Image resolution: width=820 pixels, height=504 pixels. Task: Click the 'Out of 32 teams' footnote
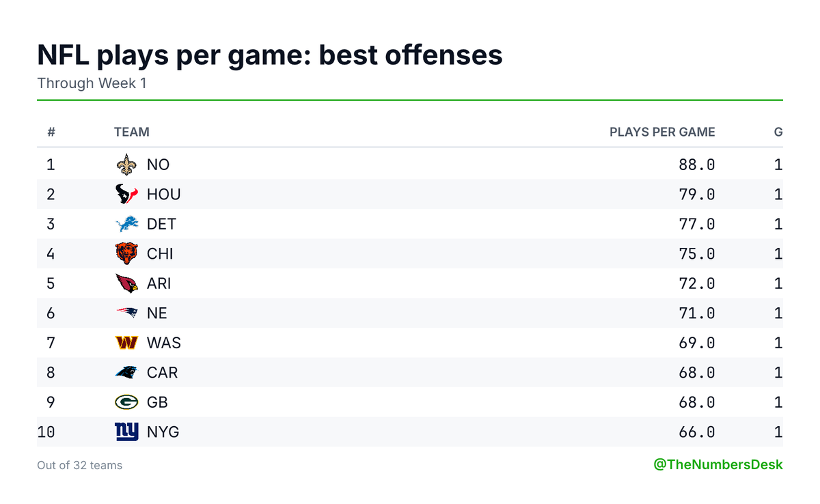(x=80, y=465)
